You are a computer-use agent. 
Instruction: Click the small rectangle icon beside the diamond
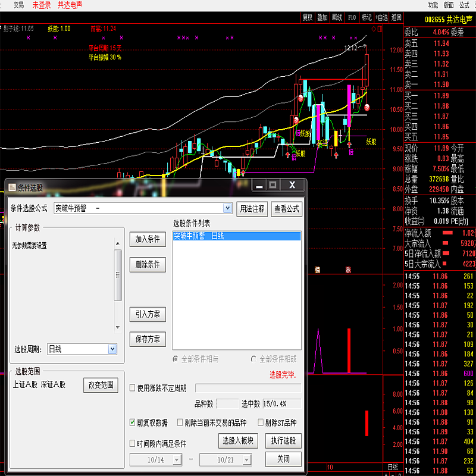click(380, 29)
